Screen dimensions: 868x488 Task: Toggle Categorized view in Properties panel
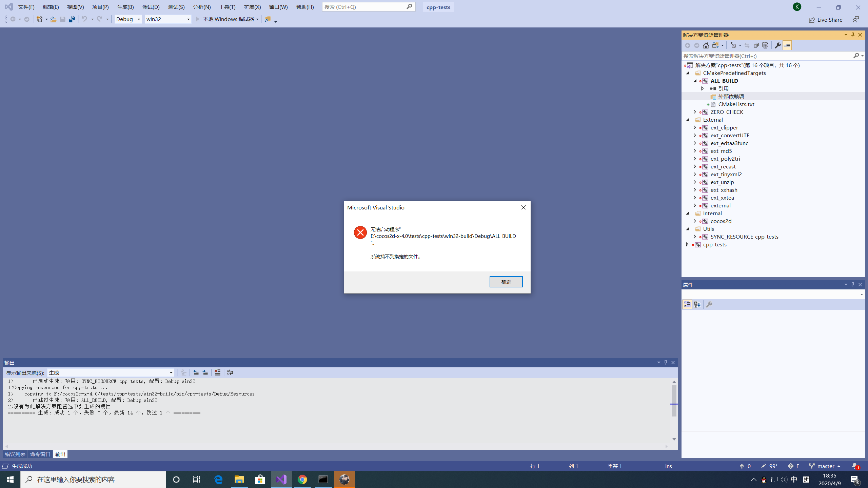pyautogui.click(x=687, y=304)
